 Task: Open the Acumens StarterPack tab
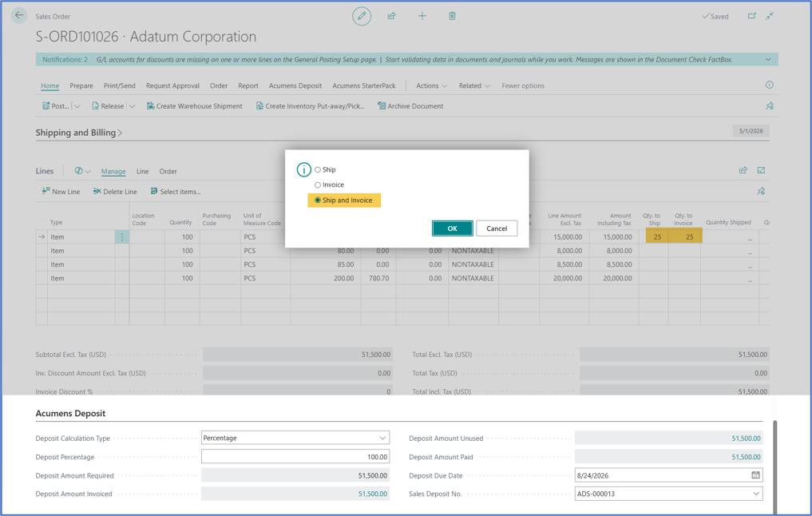[x=363, y=85]
